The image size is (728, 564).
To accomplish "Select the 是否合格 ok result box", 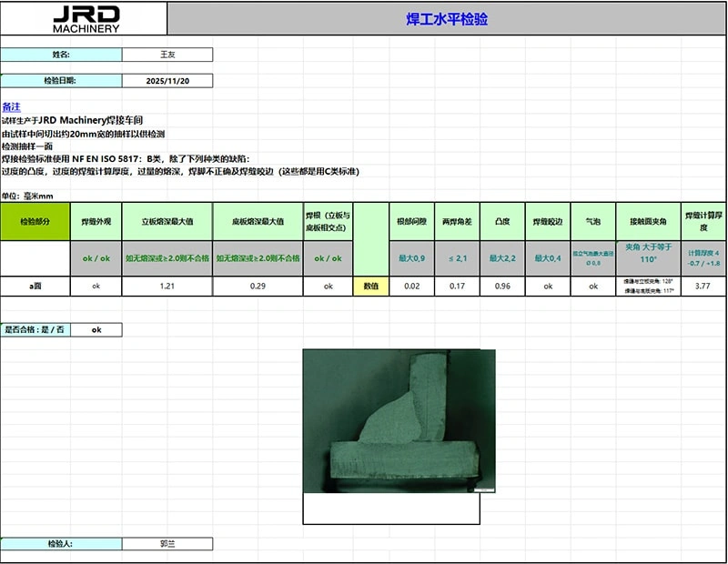I will tap(94, 329).
